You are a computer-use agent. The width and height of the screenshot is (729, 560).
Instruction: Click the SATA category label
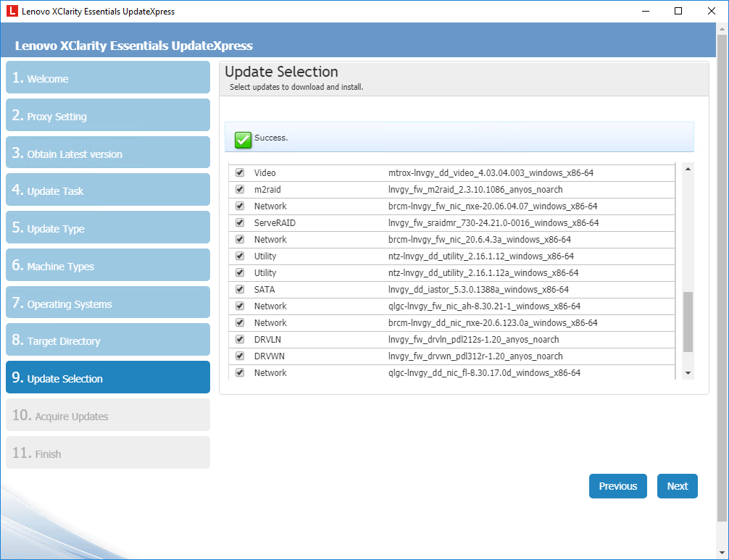point(264,290)
